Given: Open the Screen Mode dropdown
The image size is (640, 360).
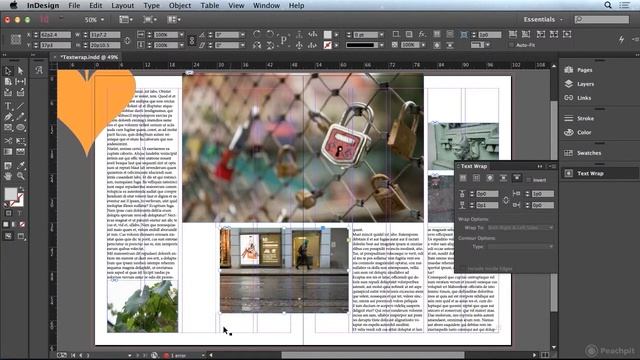Looking at the screenshot, I should click(150, 20).
